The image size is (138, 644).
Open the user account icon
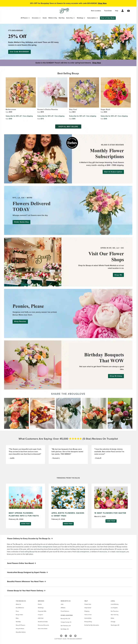coord(122,11)
